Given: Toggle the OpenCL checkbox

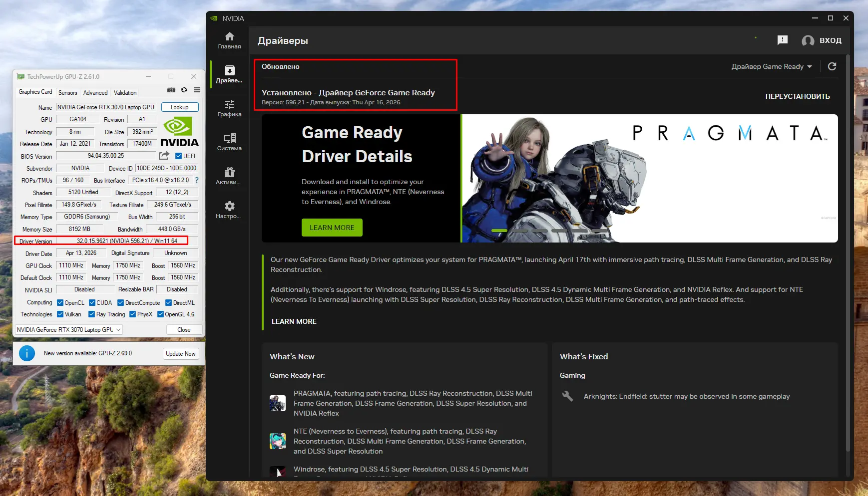Looking at the screenshot, I should pyautogui.click(x=60, y=303).
